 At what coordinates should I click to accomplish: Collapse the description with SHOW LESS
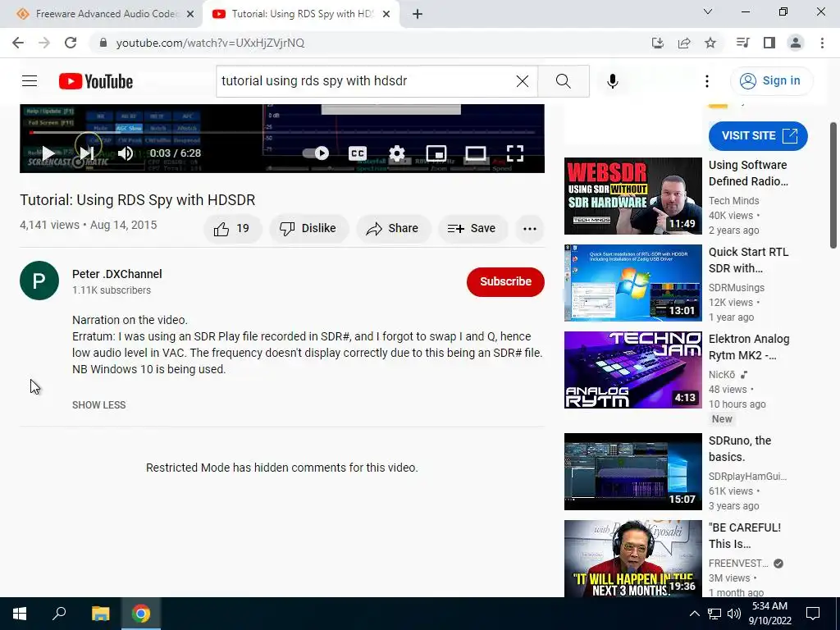(99, 405)
